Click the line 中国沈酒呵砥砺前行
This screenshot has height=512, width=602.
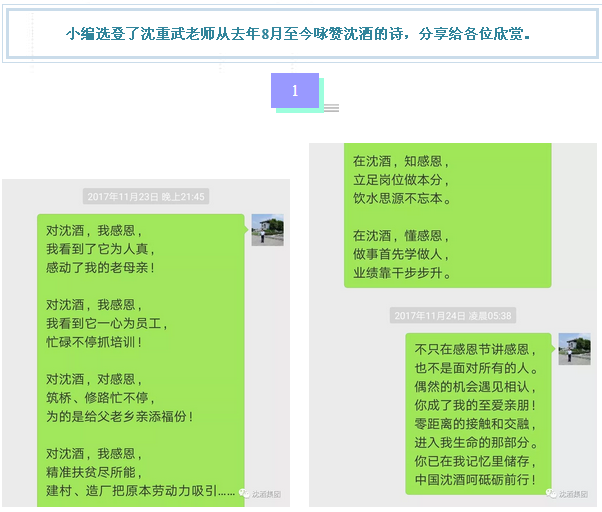point(475,480)
